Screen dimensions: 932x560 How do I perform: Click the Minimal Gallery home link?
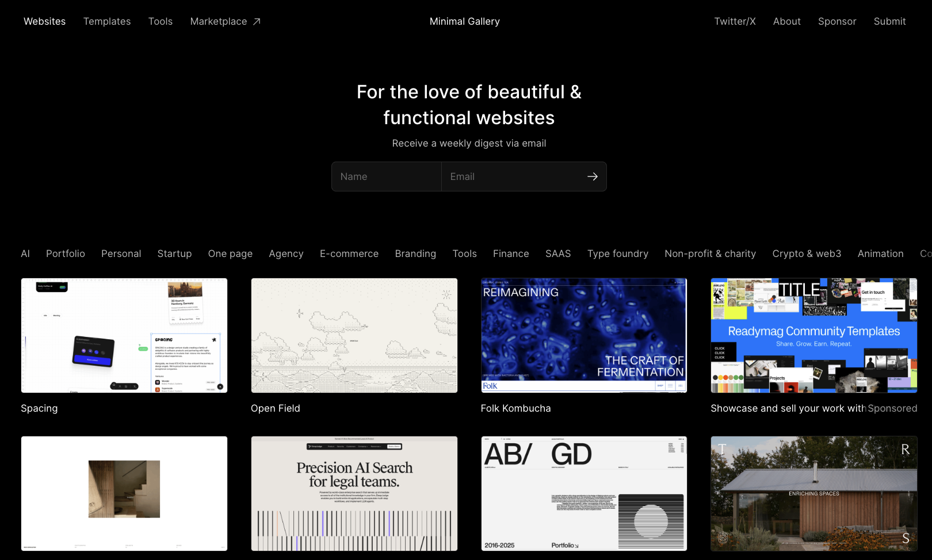pos(465,21)
